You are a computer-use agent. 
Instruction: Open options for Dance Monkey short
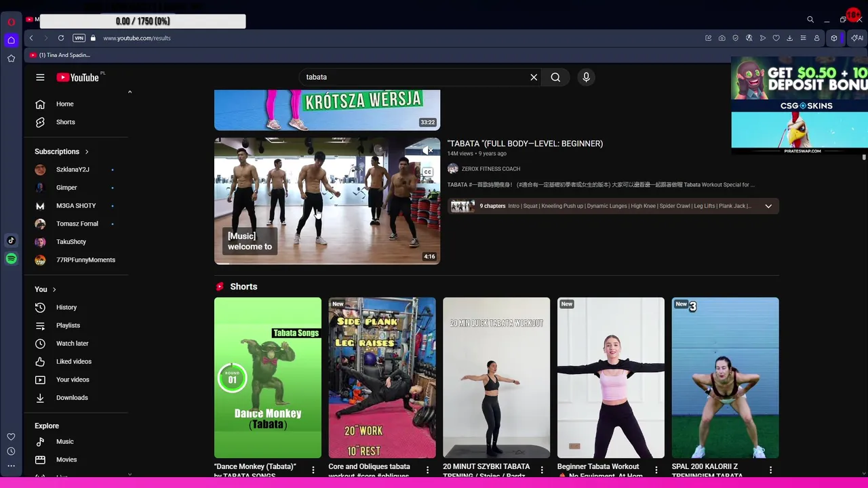313,470
